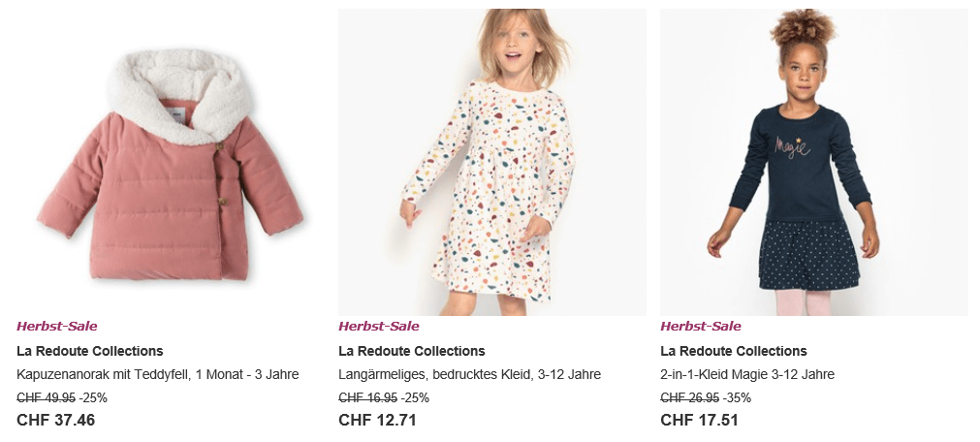Click the CHF 17.51 sale price
Viewport: 980px width, 442px height.
700,420
